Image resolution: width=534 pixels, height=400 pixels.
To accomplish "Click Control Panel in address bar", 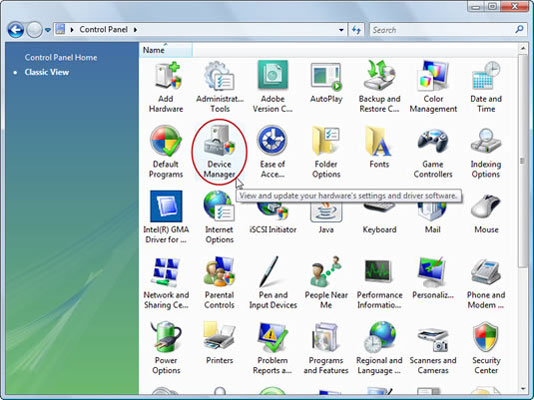I will click(104, 30).
